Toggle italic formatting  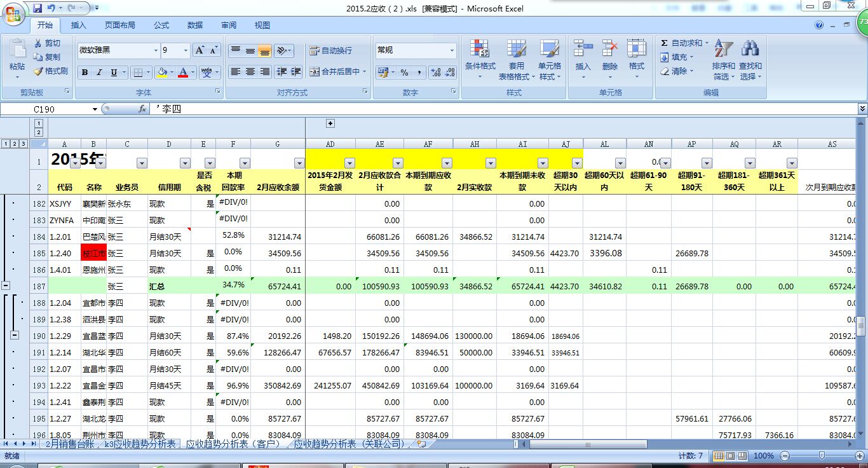pos(99,72)
